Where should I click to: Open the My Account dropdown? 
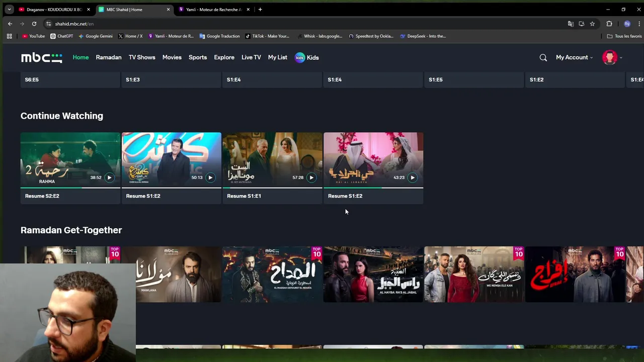click(574, 57)
